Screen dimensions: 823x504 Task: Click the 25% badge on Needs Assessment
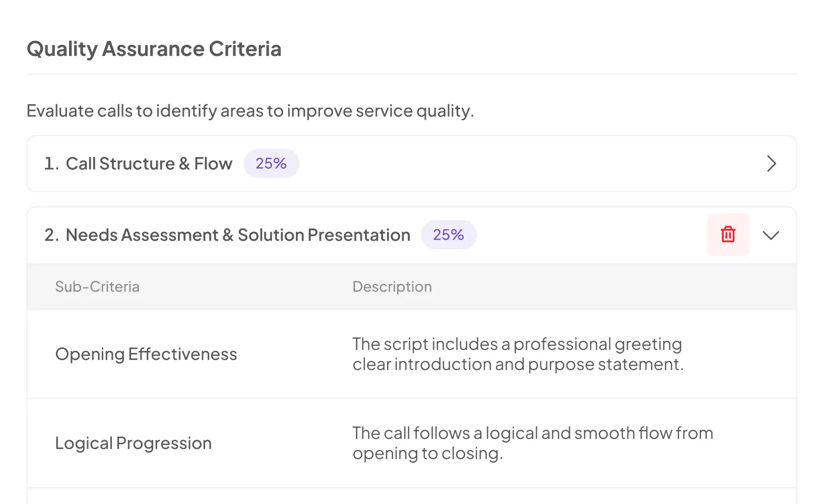449,235
